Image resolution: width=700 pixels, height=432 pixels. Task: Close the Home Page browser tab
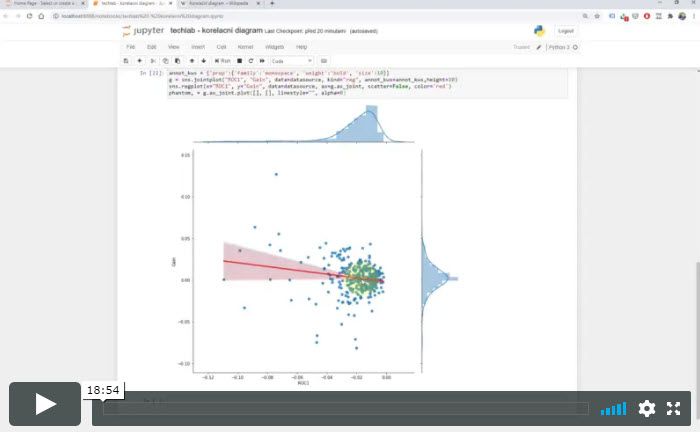click(83, 3)
